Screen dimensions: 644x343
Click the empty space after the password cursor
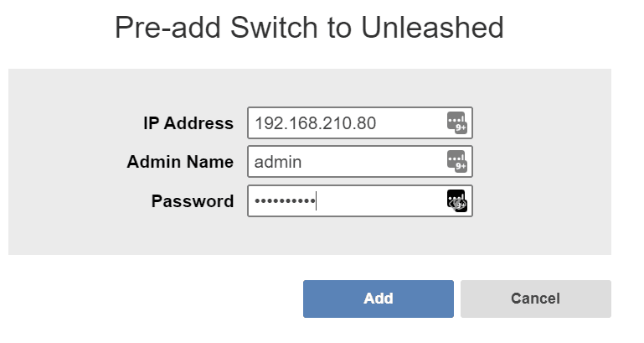380,200
